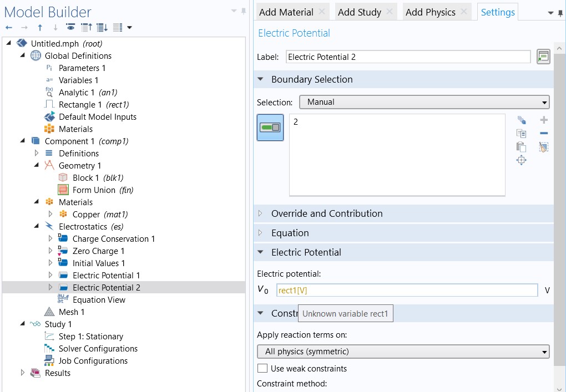Click the Collapse All tree icon

87,27
